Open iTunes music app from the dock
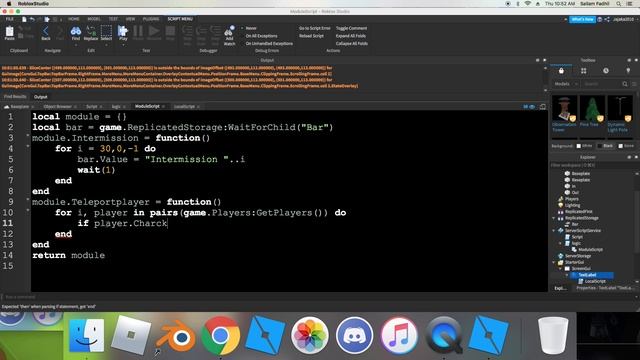 pyautogui.click(x=399, y=336)
